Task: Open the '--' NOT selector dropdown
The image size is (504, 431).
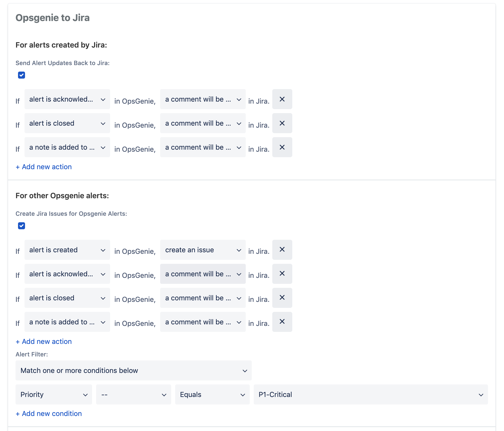Action: 133,395
